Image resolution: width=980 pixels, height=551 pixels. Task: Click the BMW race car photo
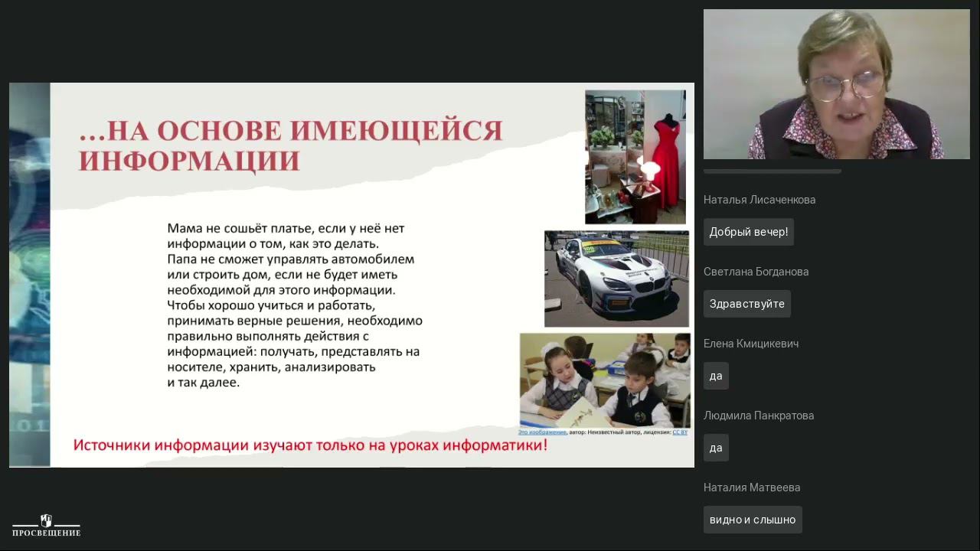click(x=616, y=279)
